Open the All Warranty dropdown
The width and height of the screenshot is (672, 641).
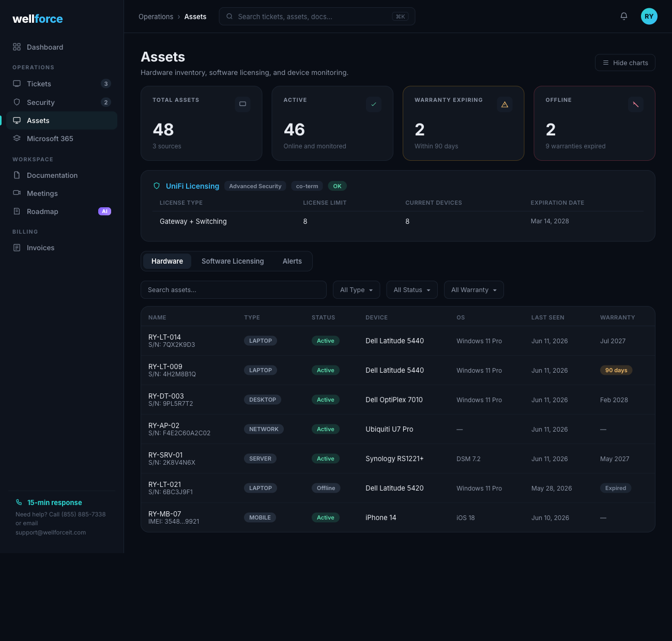tap(474, 290)
